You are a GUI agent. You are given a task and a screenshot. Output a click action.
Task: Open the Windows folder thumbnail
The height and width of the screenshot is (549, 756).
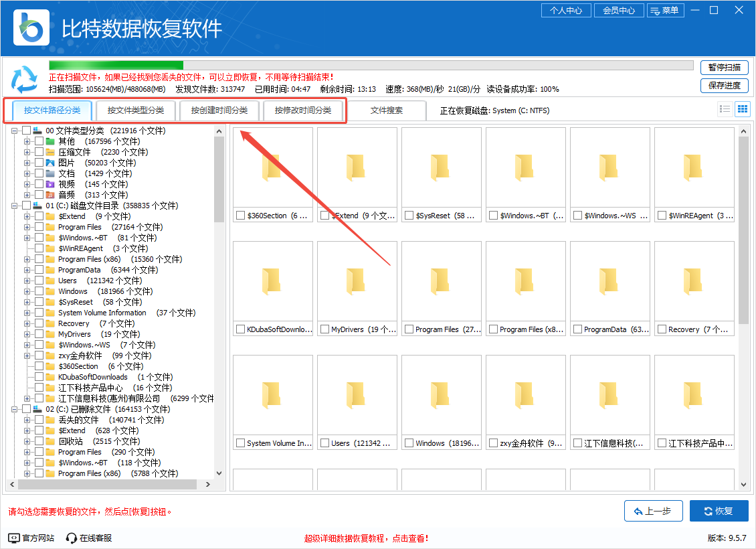(441, 396)
